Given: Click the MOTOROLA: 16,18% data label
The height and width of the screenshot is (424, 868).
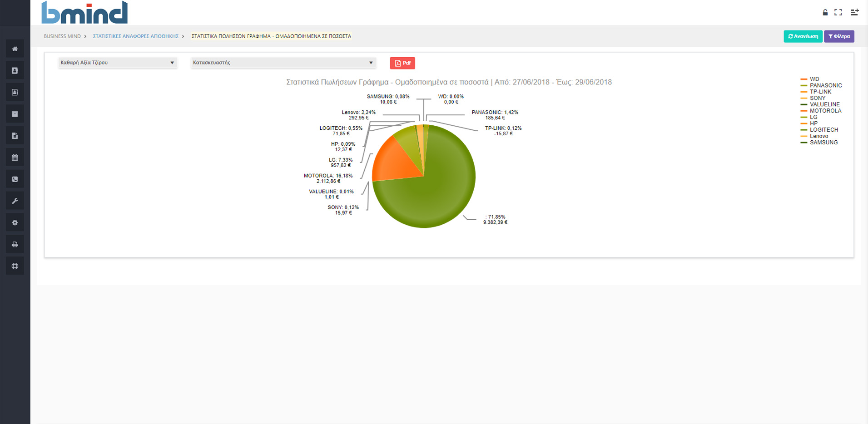Looking at the screenshot, I should tap(328, 178).
